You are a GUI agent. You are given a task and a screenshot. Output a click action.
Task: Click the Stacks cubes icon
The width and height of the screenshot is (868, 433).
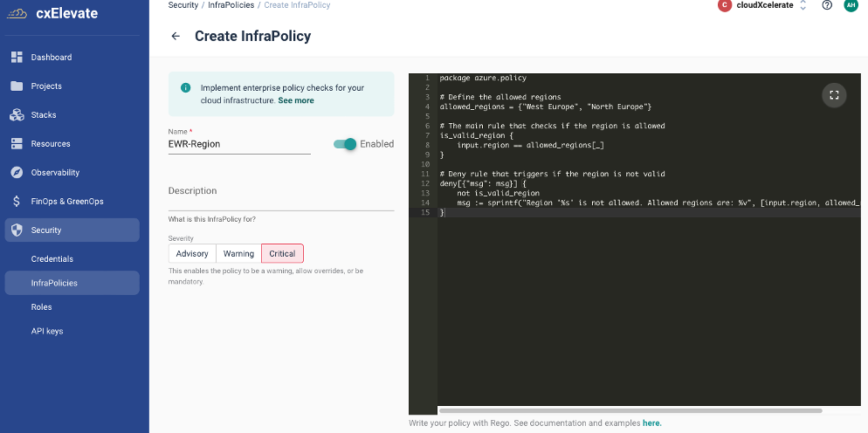(17, 114)
